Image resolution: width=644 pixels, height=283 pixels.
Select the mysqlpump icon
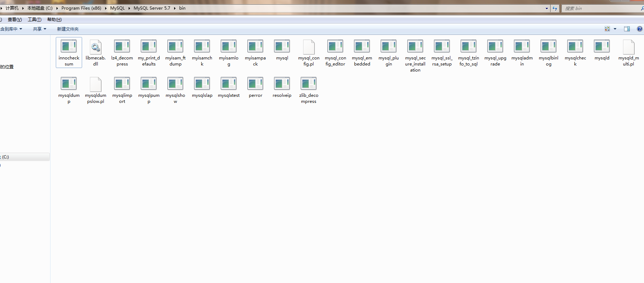[x=149, y=84]
